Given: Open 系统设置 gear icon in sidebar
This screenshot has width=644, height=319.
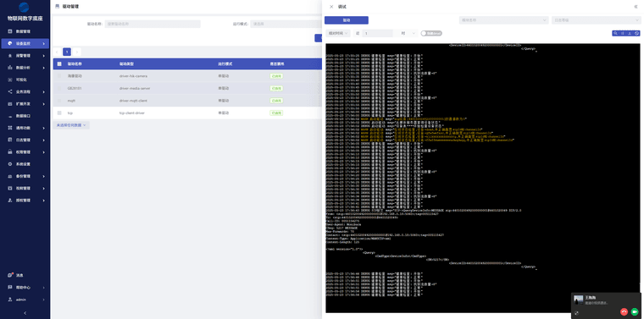Looking at the screenshot, I should [10, 164].
